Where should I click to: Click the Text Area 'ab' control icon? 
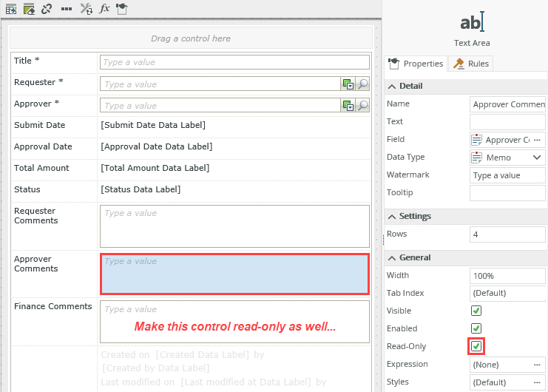(x=472, y=22)
